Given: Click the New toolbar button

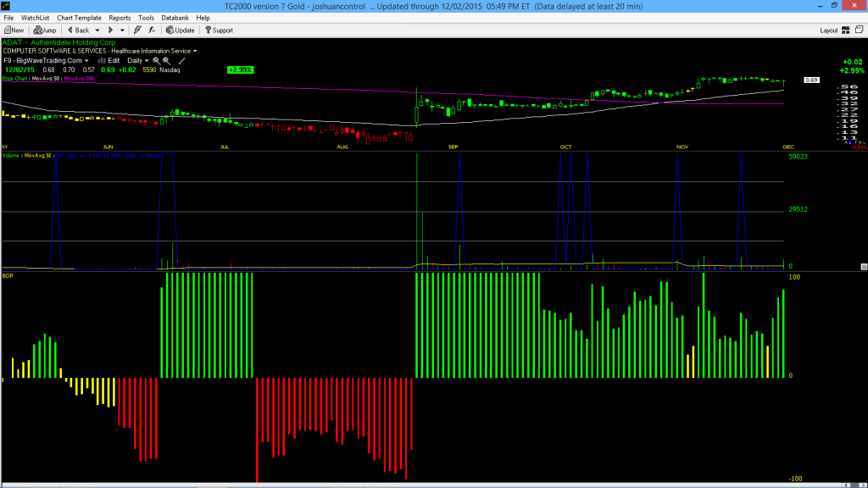Looking at the screenshot, I should point(14,30).
